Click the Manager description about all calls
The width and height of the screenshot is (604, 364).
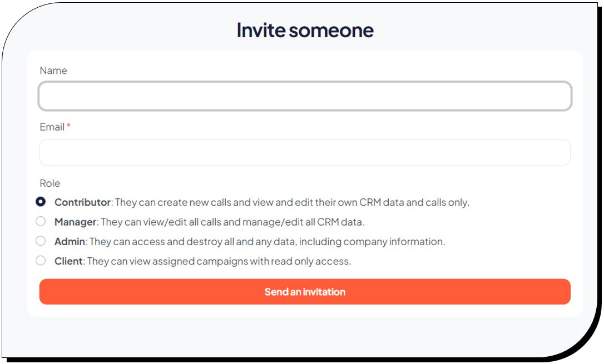pos(232,222)
